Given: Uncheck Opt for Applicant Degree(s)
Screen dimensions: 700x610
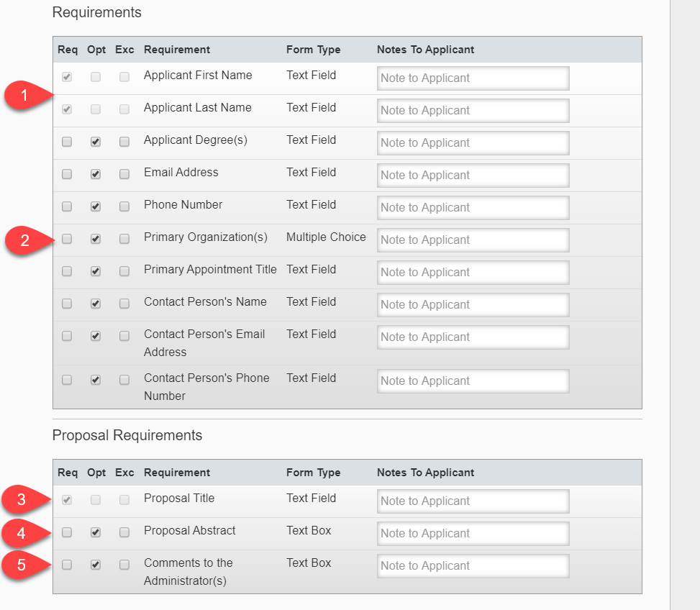Looking at the screenshot, I should [96, 142].
